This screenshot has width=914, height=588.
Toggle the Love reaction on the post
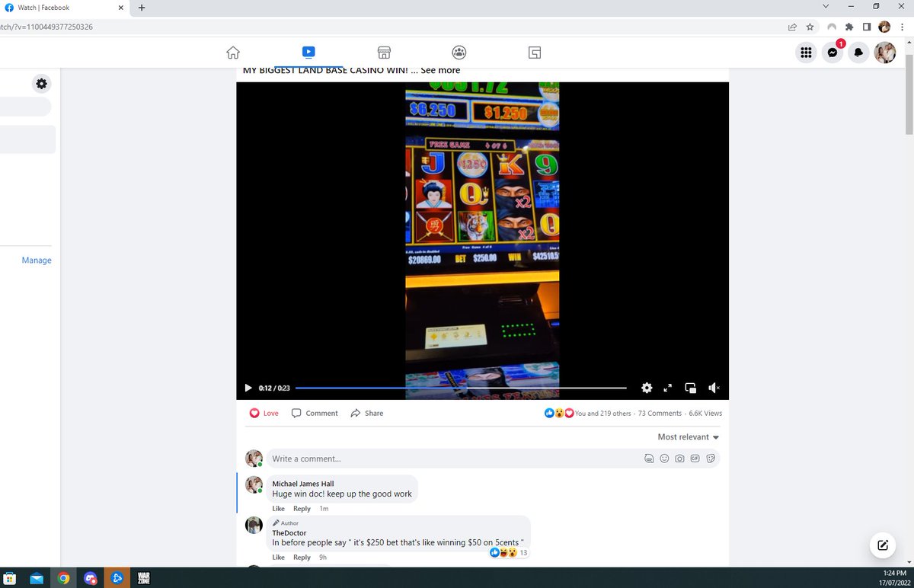point(264,413)
